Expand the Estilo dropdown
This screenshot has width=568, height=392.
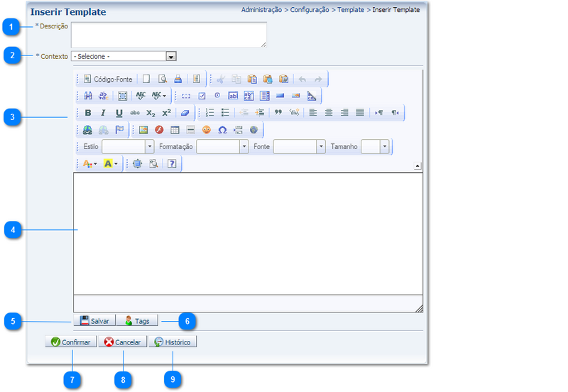tap(149, 146)
